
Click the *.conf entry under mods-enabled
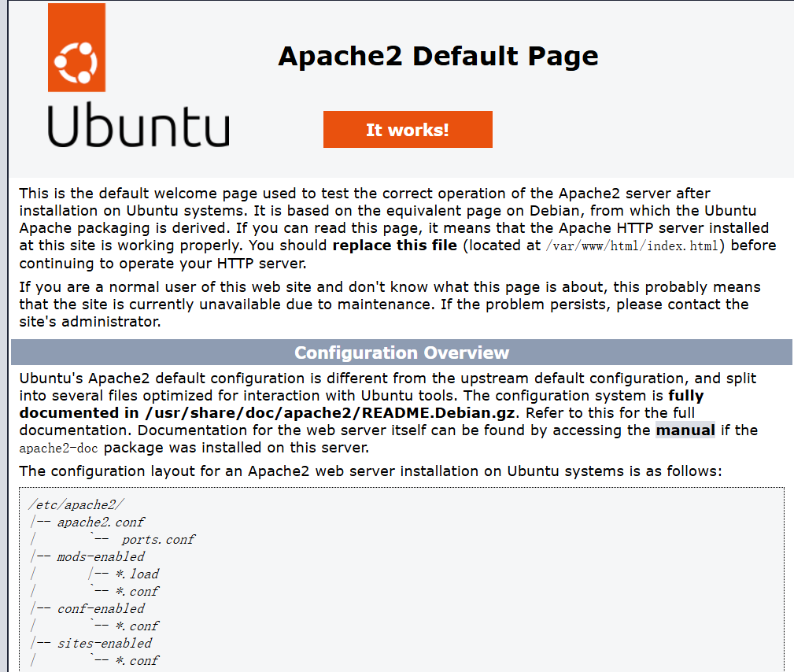tap(137, 592)
